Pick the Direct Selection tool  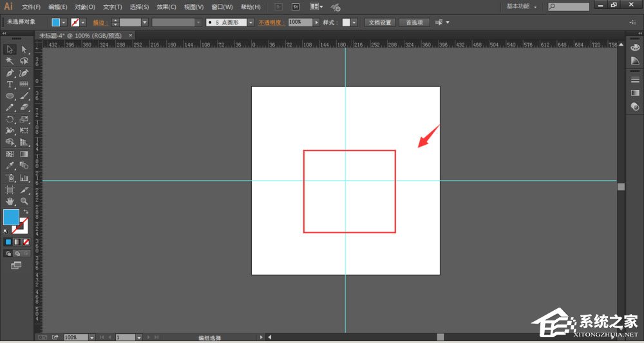[x=24, y=50]
